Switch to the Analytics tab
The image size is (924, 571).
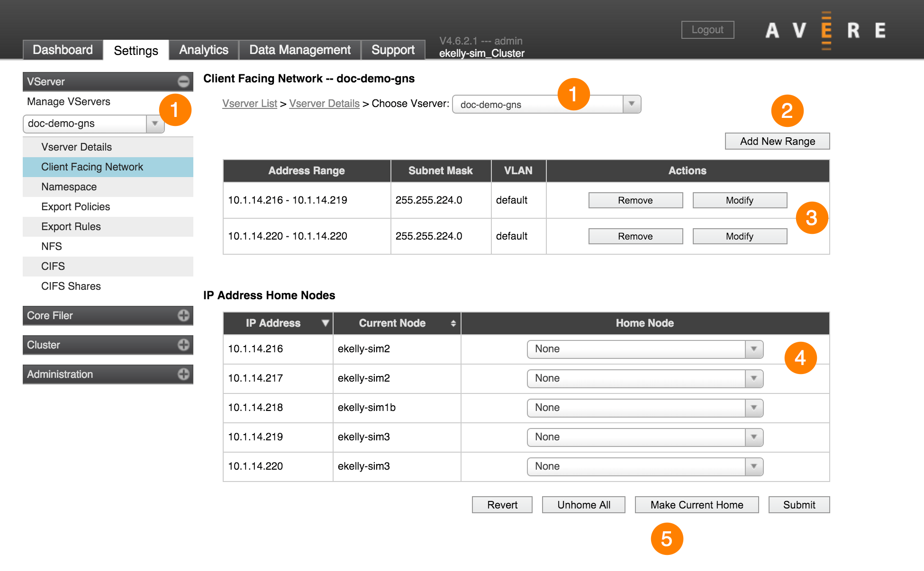point(203,49)
